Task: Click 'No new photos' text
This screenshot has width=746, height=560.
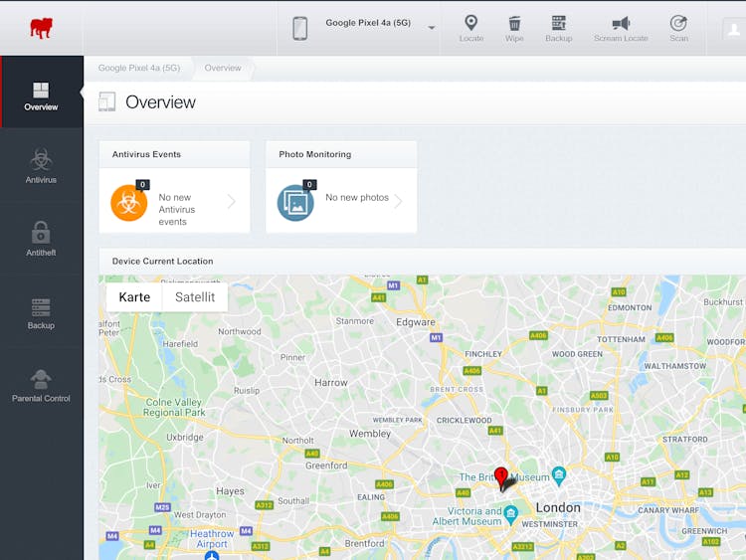Action: click(x=357, y=198)
